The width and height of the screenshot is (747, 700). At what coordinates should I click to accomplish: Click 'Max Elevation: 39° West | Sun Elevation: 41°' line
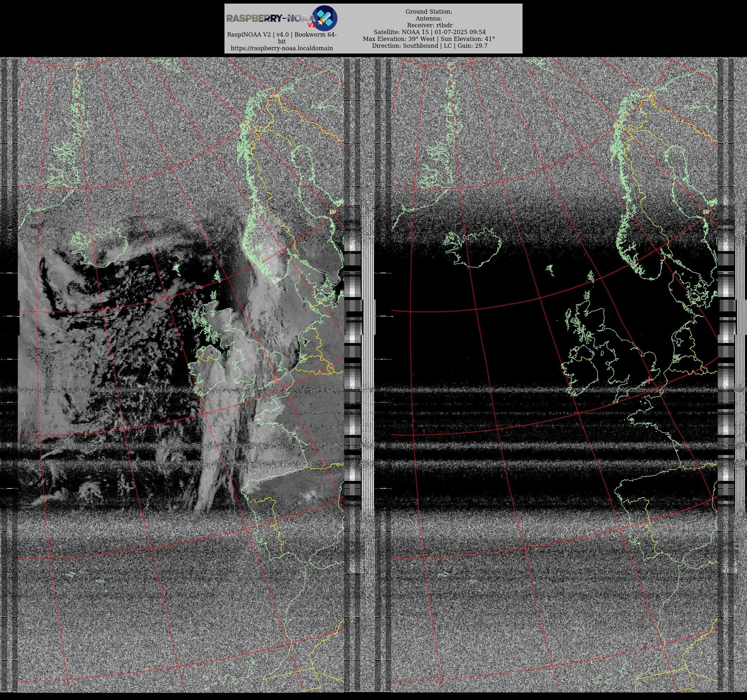[x=429, y=39]
